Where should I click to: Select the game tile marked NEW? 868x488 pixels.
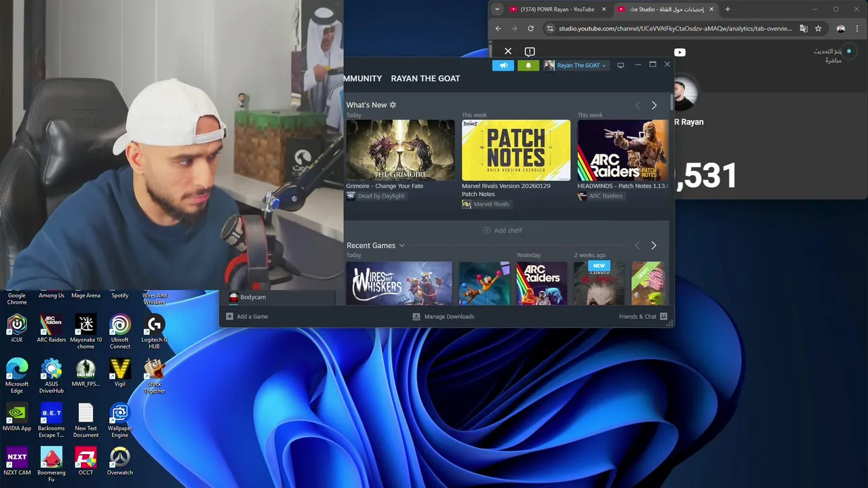tap(599, 283)
